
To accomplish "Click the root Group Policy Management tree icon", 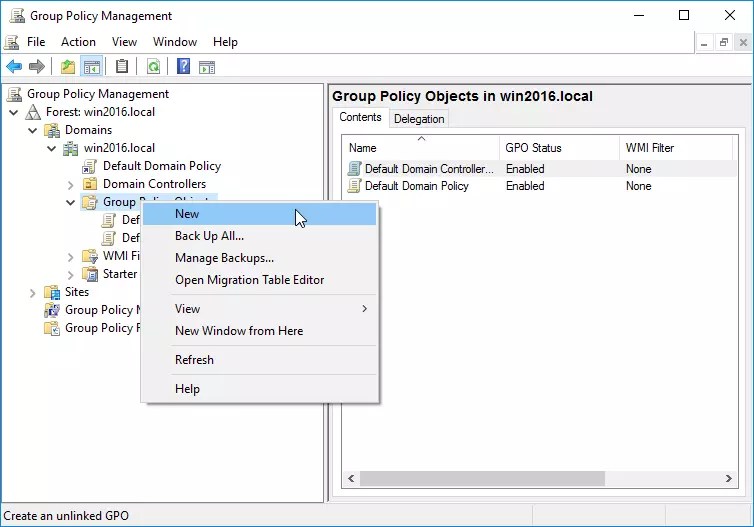I will pyautogui.click(x=14, y=94).
